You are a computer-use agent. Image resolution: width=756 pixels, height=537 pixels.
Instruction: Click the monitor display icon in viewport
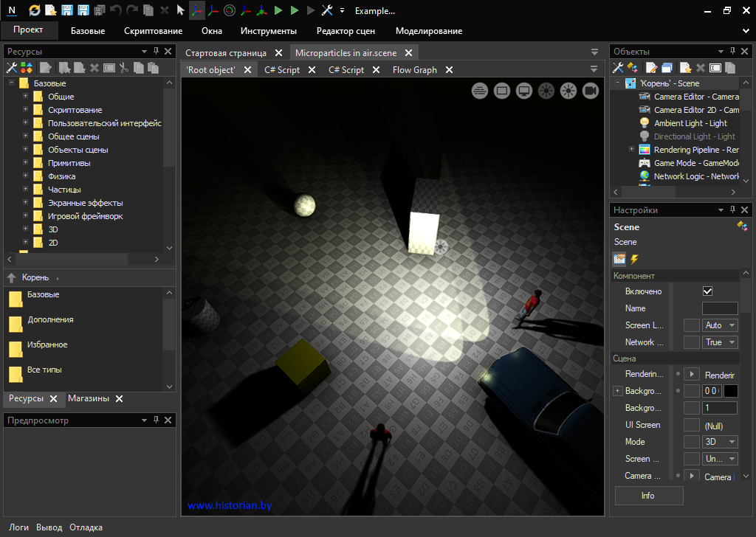pyautogui.click(x=524, y=91)
